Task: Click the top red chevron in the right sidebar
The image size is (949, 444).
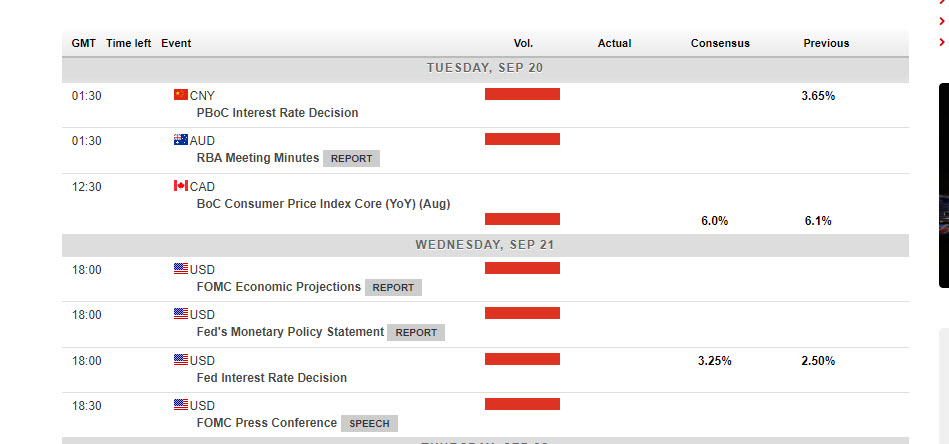Action: tap(942, 6)
